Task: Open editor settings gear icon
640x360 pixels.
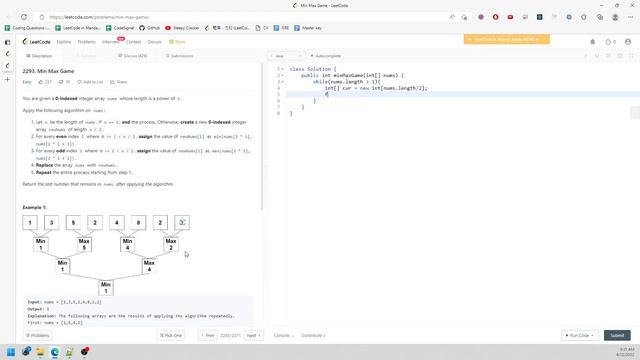Action: (620, 56)
